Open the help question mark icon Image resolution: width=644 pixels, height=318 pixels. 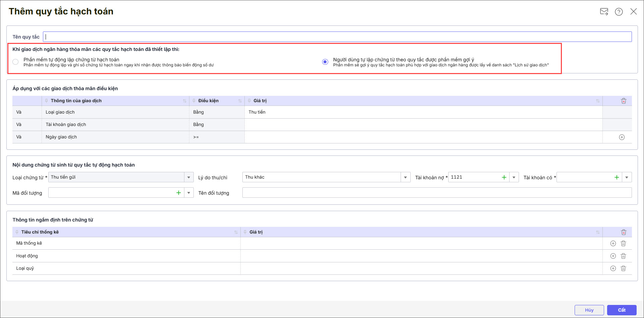coord(619,12)
